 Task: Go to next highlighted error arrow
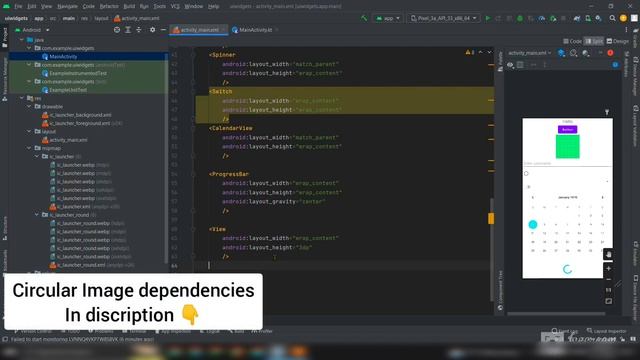tap(489, 52)
